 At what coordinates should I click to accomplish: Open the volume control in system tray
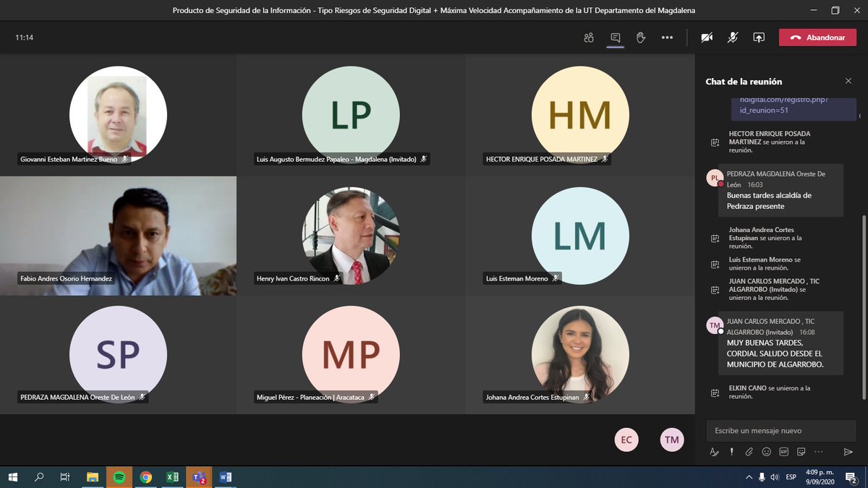(x=775, y=477)
